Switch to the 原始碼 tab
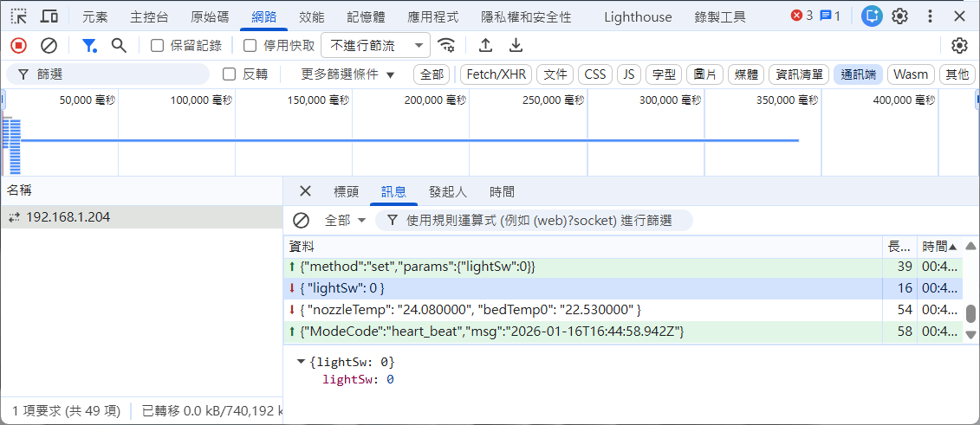The height and width of the screenshot is (425, 980). pos(210,16)
